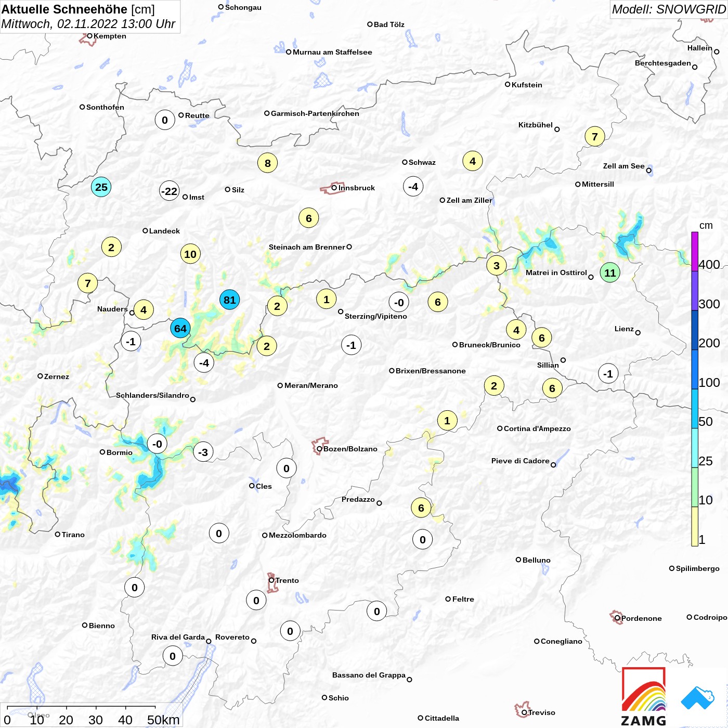Click the Cortina d'Ampezzo label
Screen dimensions: 728x728
(537, 428)
